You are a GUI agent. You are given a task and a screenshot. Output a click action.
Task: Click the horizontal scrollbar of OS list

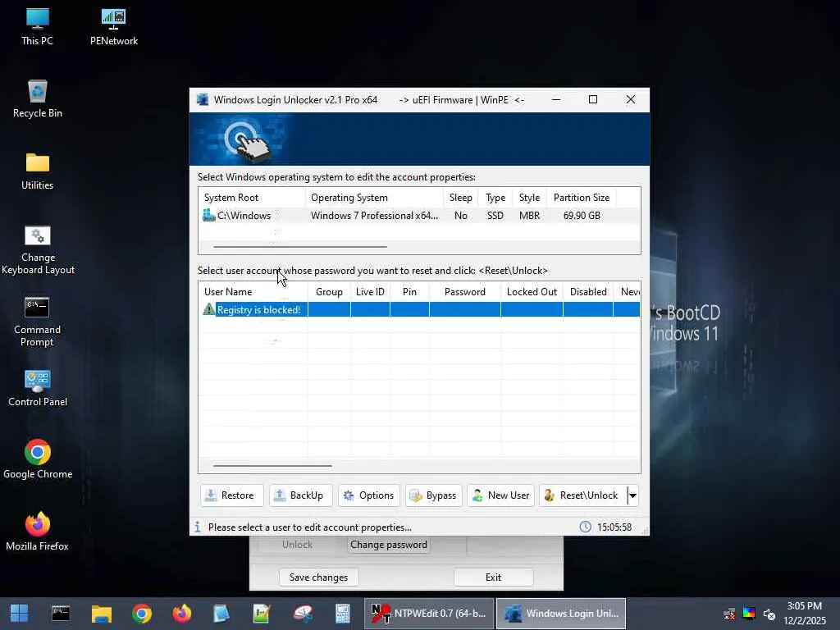300,247
